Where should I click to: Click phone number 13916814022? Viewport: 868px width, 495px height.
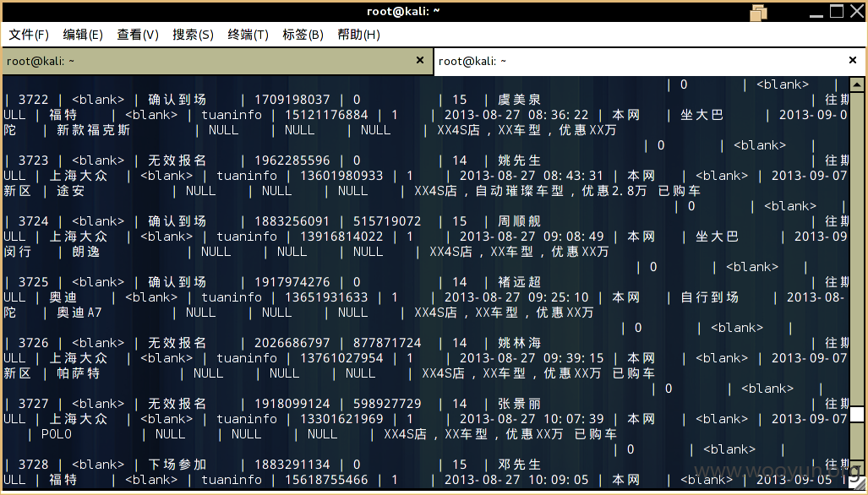tap(341, 237)
